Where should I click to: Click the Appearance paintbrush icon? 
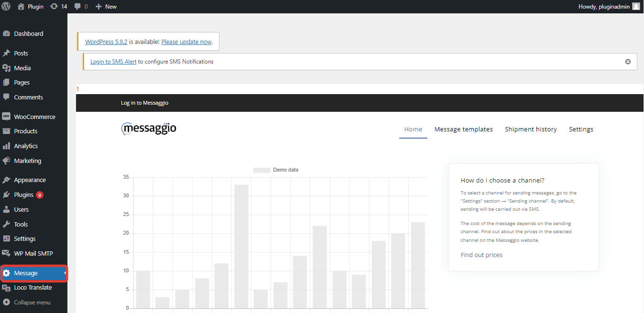6,180
